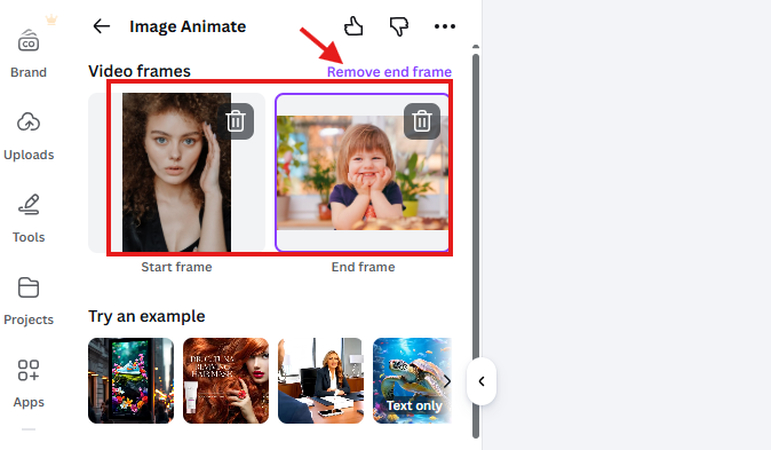Open the Tools sidebar section

click(29, 218)
